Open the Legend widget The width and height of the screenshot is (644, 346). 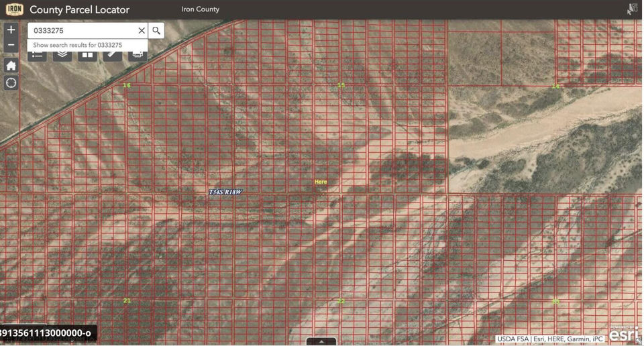coord(38,56)
